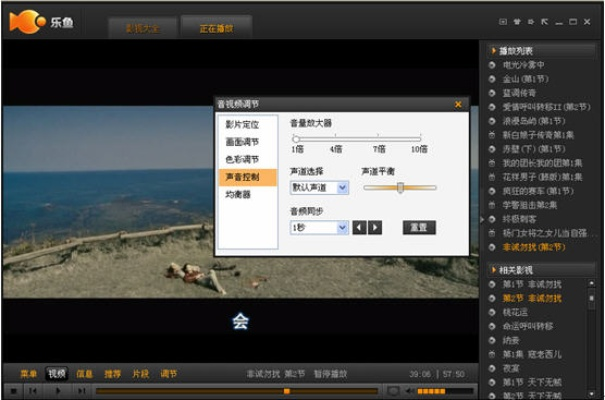Click the 重置 reset button
Image resolution: width=605 pixels, height=400 pixels.
click(418, 227)
